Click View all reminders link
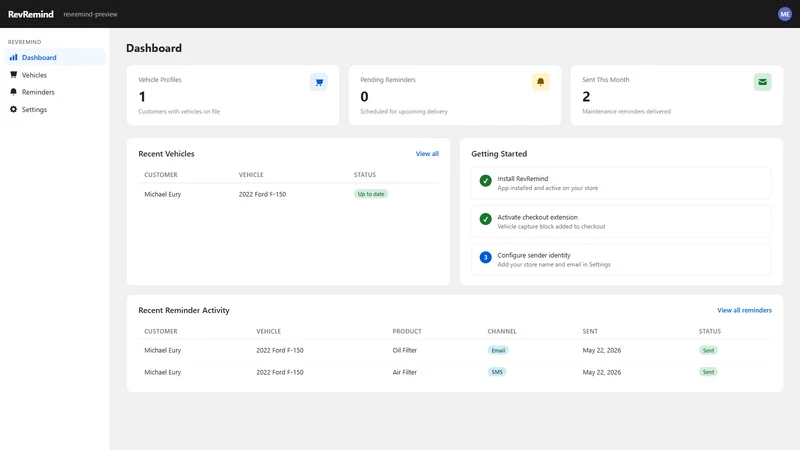The height and width of the screenshot is (450, 800). pos(744,310)
